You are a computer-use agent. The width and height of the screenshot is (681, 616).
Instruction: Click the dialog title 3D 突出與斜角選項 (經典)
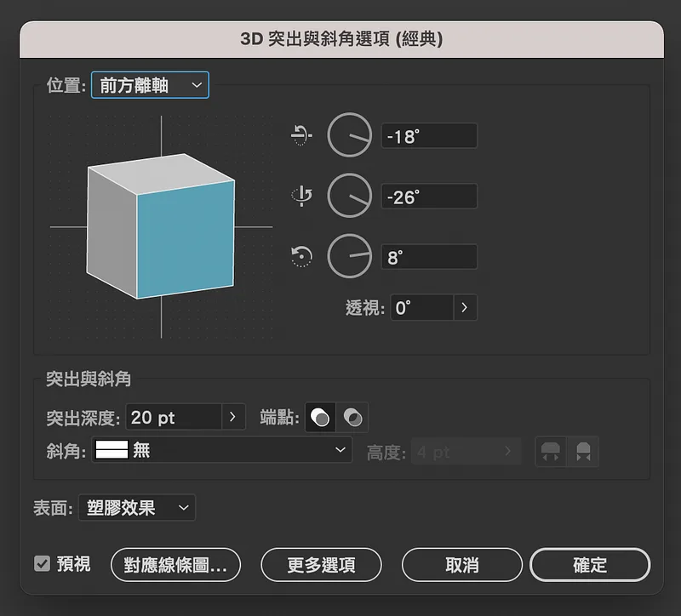(x=341, y=39)
